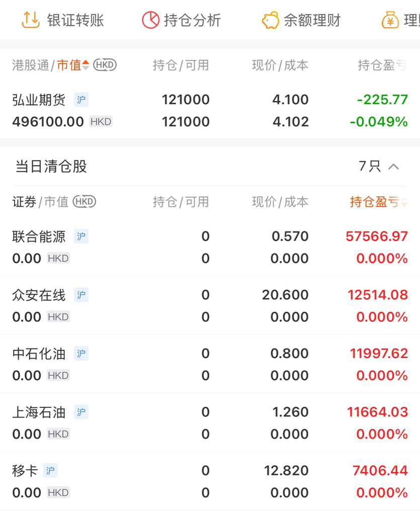420x515 pixels.
Task: Toggle HKD currency in 港股通 header
Action: click(x=105, y=65)
